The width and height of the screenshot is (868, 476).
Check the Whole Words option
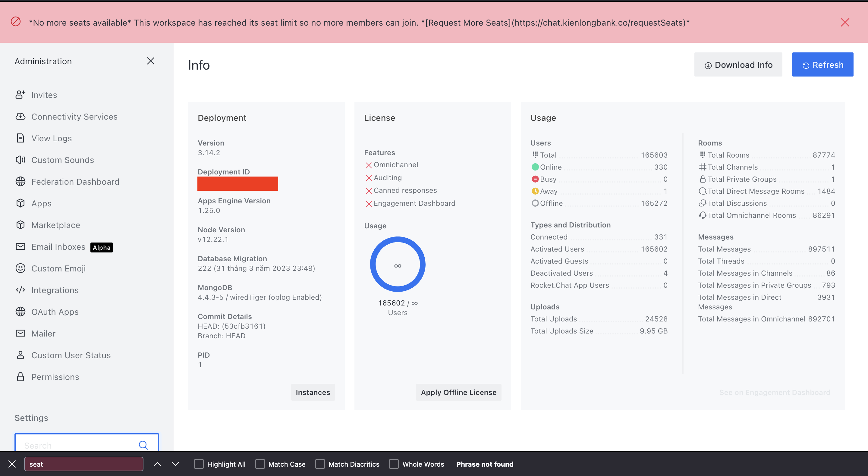pyautogui.click(x=394, y=464)
